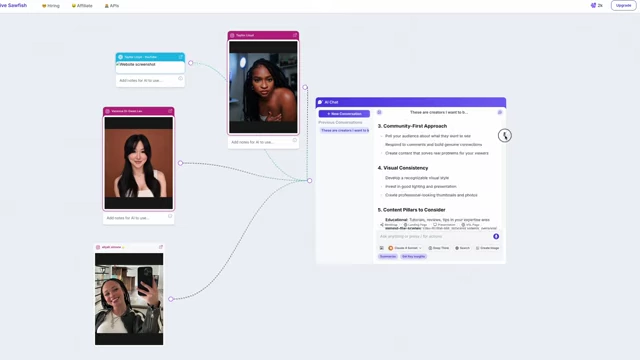Open previous conversation 'These are creators I want to b'

[344, 130]
